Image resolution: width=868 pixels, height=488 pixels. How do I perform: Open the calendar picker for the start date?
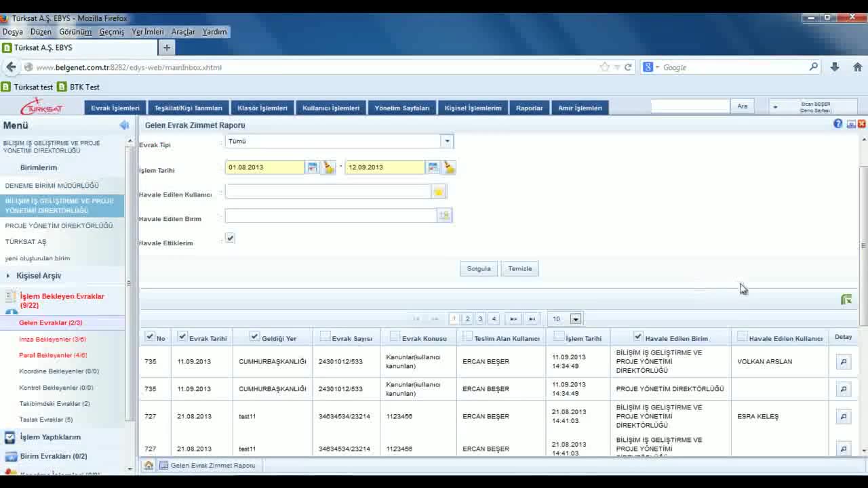pos(312,167)
